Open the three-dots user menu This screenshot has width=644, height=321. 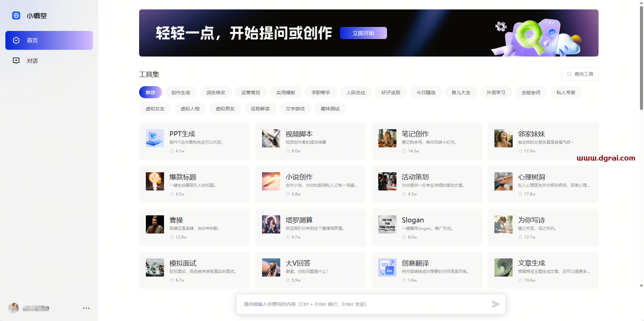point(86,308)
